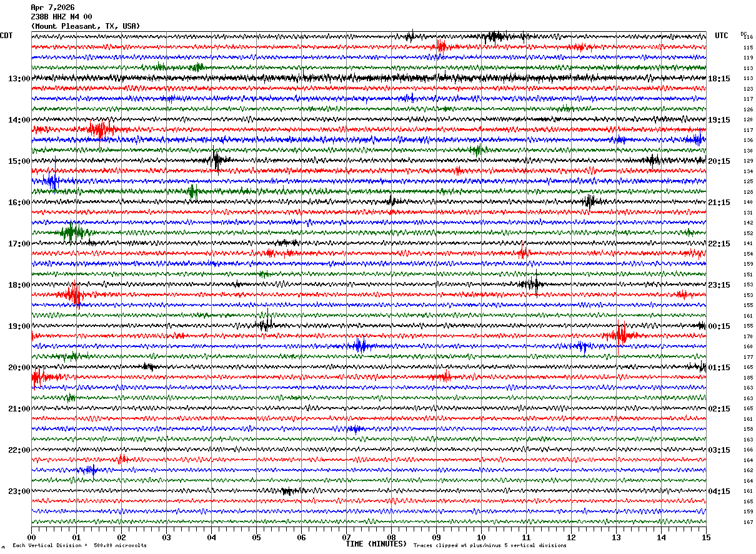Click the 18:00 CDT time label
756x554 pixels.
click(19, 285)
